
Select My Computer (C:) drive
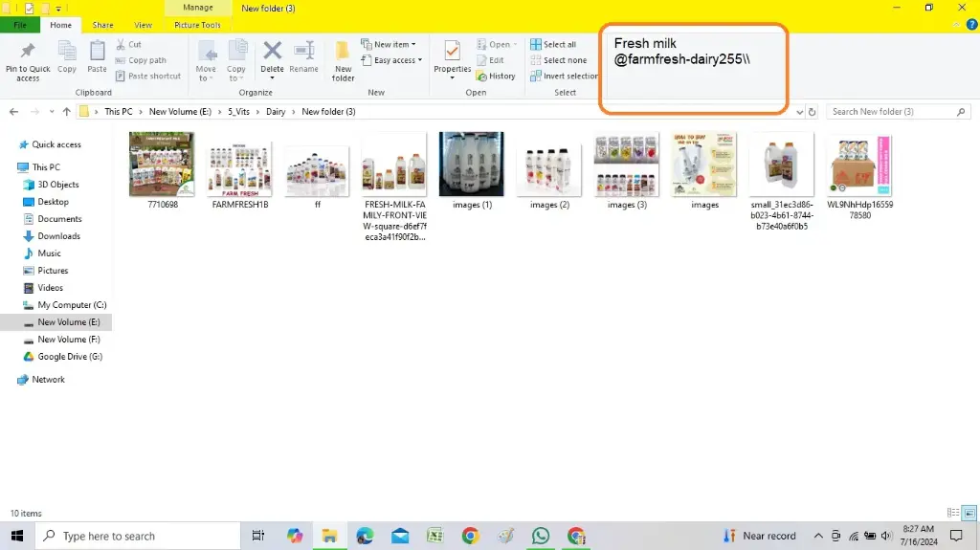[65, 305]
